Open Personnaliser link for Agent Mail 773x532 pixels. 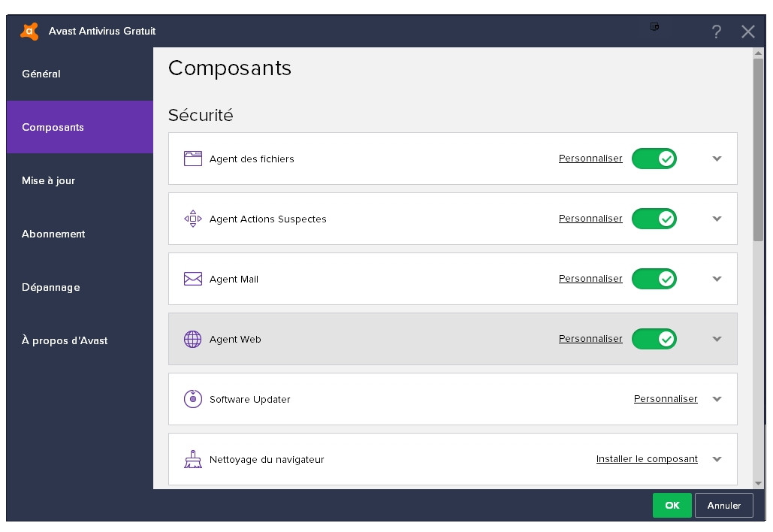(590, 279)
